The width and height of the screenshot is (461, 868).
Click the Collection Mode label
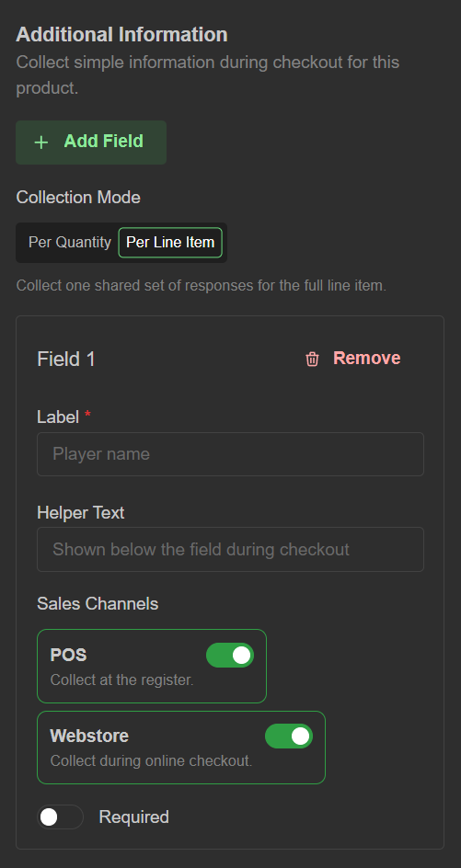click(x=78, y=198)
